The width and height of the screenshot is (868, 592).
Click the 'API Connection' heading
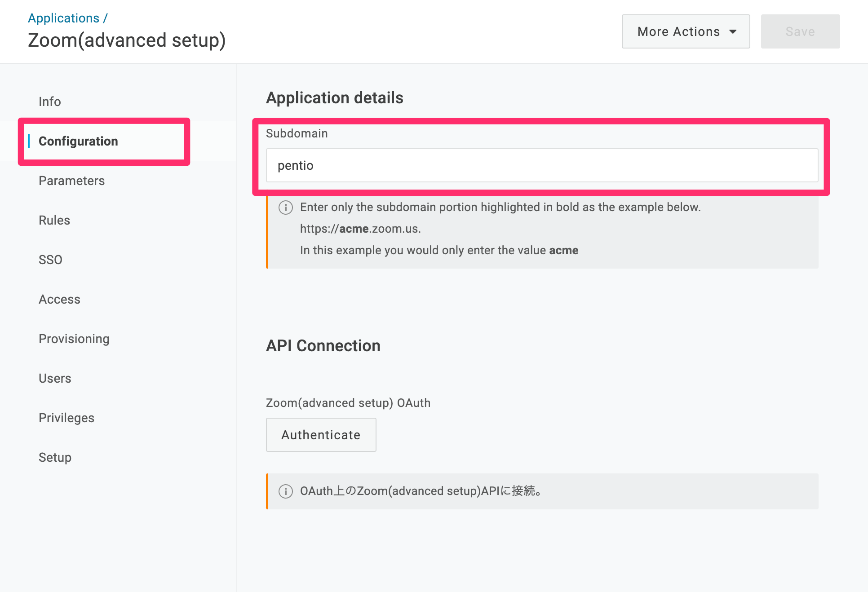point(323,346)
